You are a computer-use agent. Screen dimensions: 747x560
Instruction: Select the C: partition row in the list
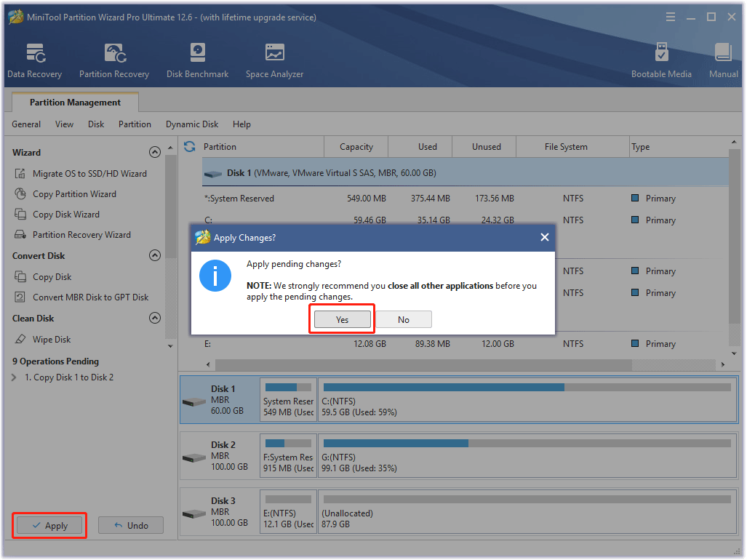point(466,219)
